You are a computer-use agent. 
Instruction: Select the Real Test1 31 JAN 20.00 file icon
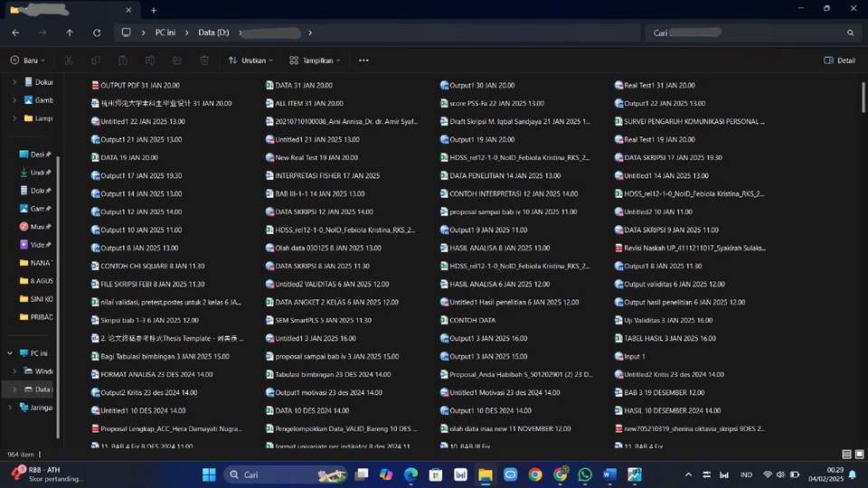[x=618, y=85]
